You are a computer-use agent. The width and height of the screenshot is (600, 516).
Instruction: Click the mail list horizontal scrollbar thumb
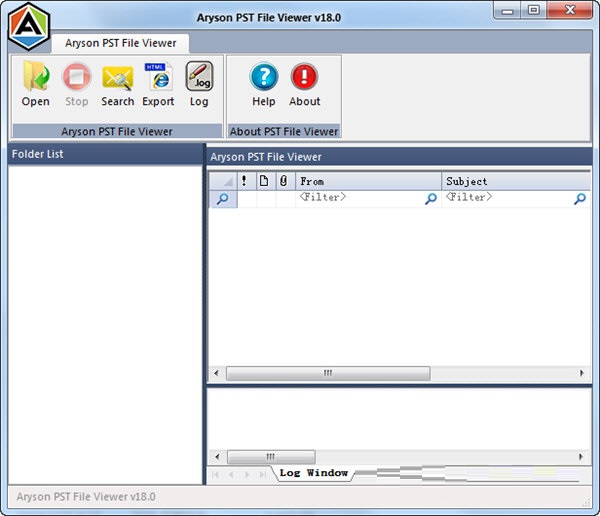(x=328, y=373)
